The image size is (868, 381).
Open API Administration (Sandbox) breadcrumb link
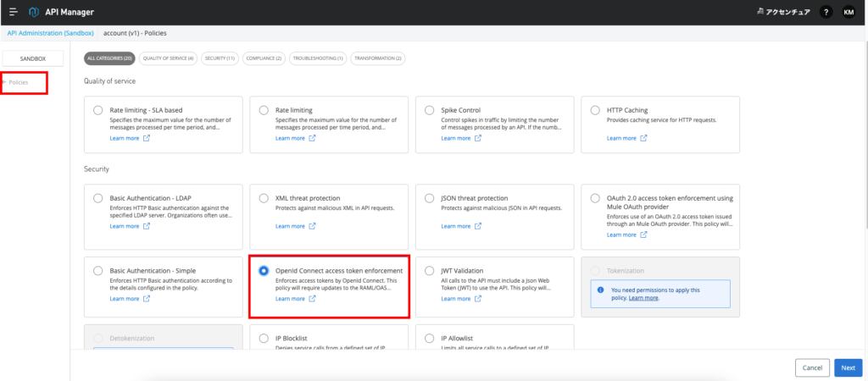click(x=52, y=32)
